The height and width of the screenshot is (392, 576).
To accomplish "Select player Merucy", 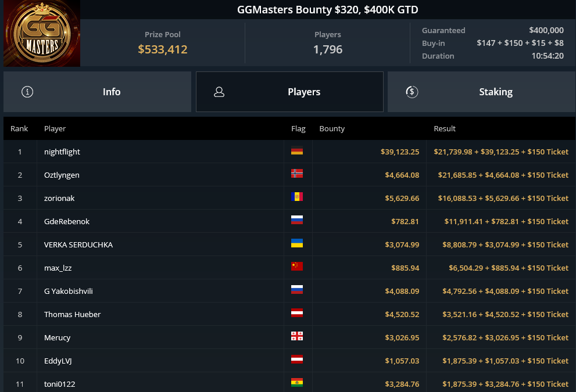I will [57, 337].
